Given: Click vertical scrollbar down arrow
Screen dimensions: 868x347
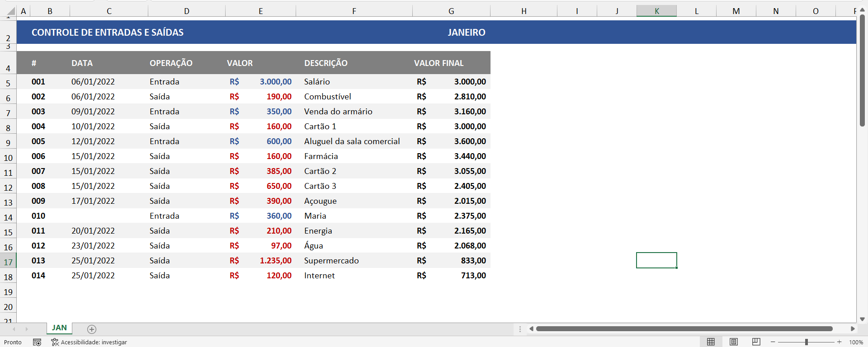Looking at the screenshot, I should [x=862, y=319].
